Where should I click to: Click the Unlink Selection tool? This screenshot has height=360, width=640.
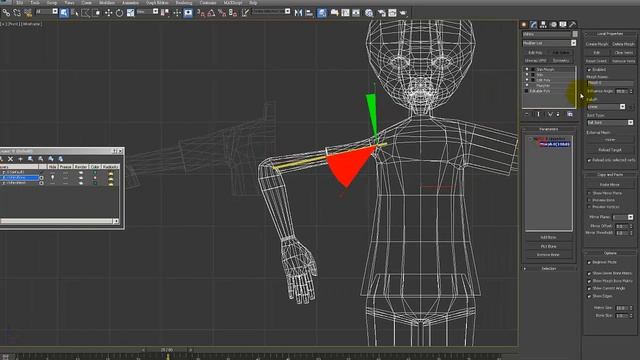coord(17,13)
